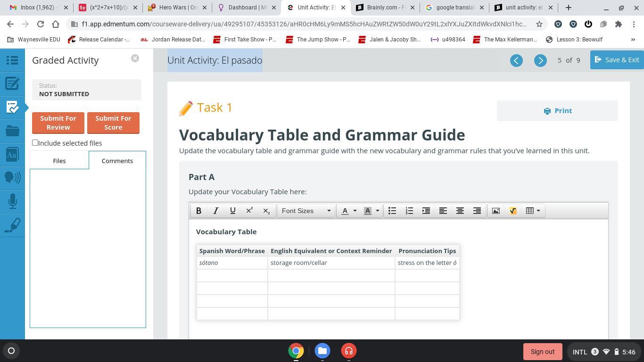Switch to the Comments tab
Screen dimensions: 644x362
tap(117, 161)
